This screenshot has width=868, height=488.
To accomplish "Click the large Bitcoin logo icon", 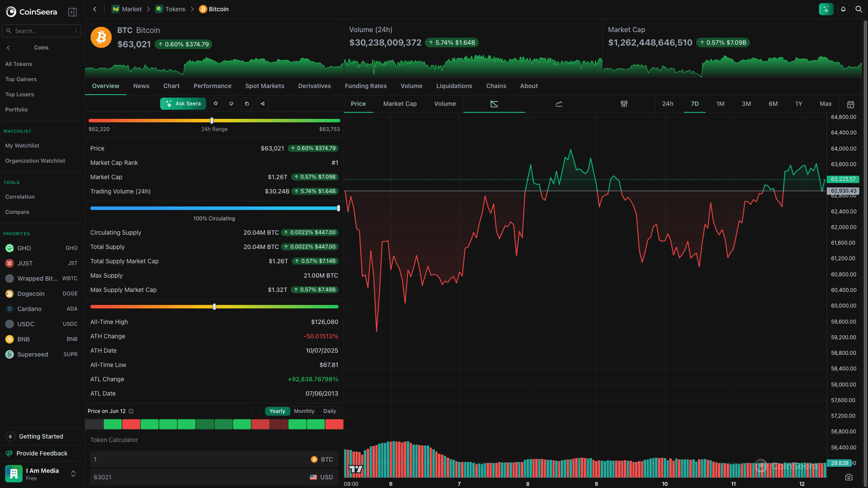I will pos(101,37).
